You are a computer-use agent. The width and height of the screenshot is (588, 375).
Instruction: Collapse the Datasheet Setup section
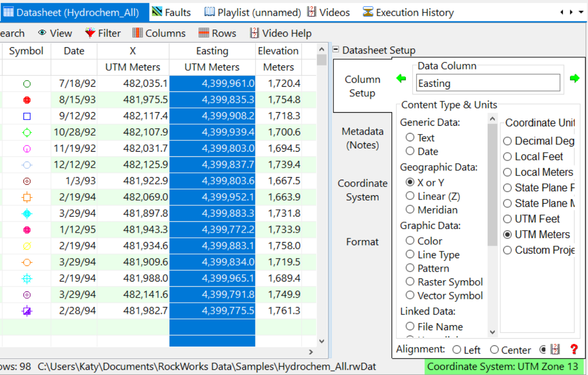(x=336, y=50)
